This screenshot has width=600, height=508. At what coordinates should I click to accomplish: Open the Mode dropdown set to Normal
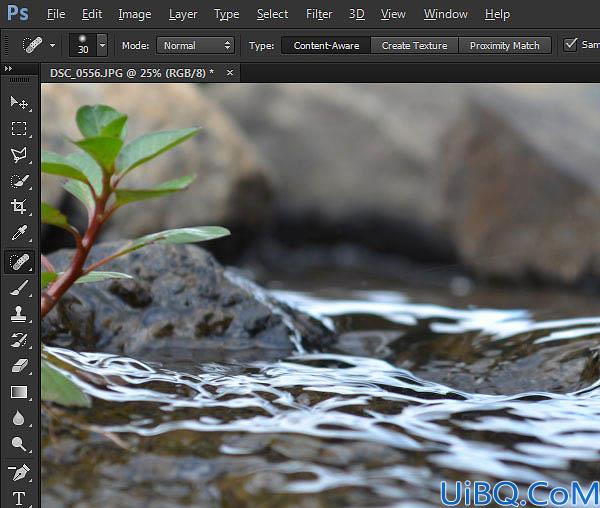click(x=196, y=46)
